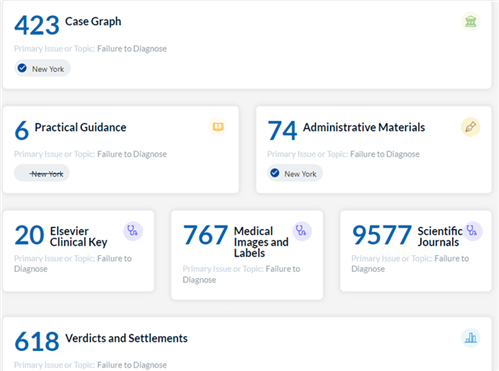The image size is (499, 371).
Task: Toggle New York filter chip under Case Graph
Action: coord(42,68)
